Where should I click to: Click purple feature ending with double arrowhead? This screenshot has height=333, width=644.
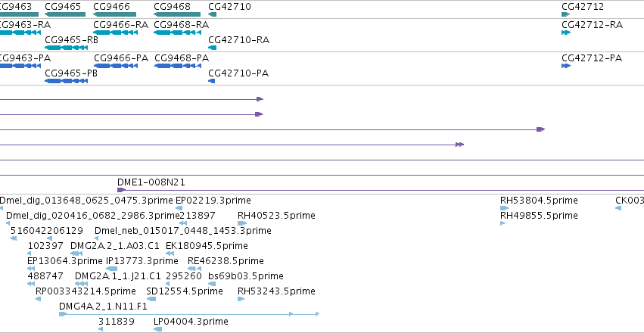[459, 145]
